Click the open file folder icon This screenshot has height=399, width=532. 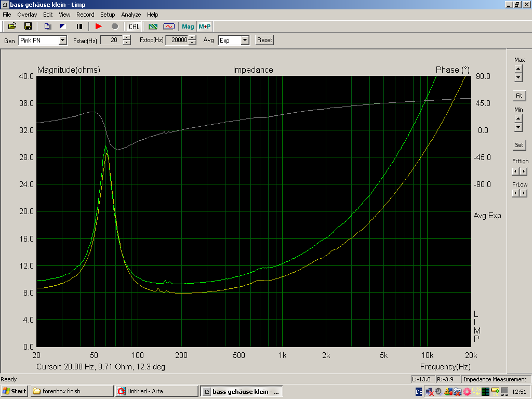12,26
